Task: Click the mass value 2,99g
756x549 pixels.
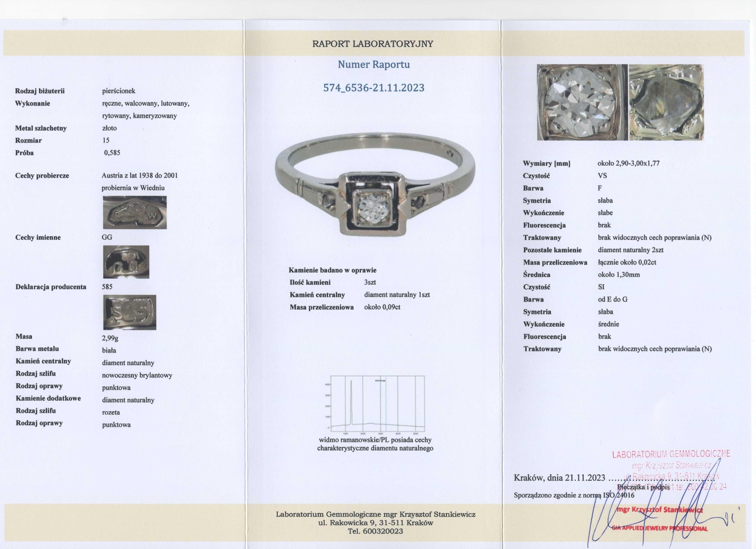Action: click(110, 338)
